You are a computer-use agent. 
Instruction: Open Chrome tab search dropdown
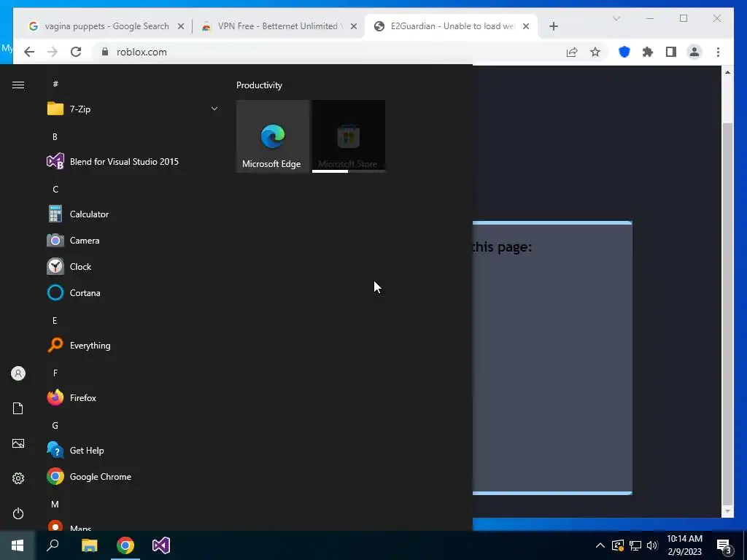click(x=616, y=18)
